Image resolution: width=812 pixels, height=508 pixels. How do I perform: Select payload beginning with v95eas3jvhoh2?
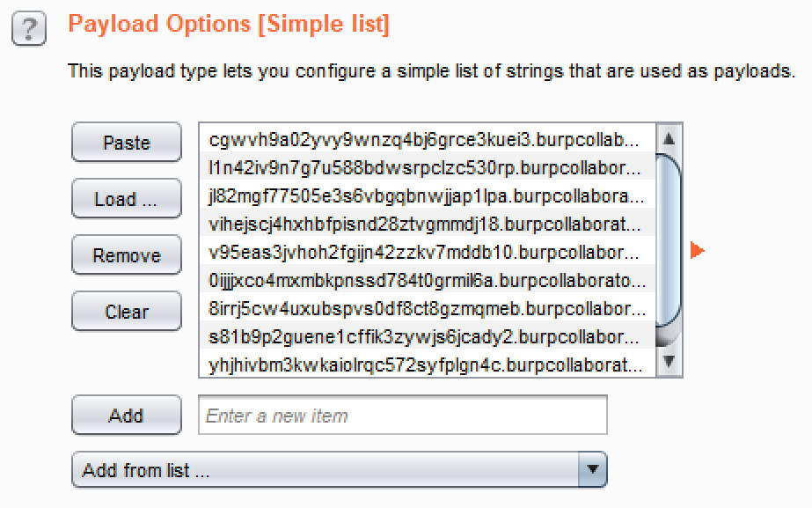[x=427, y=252]
